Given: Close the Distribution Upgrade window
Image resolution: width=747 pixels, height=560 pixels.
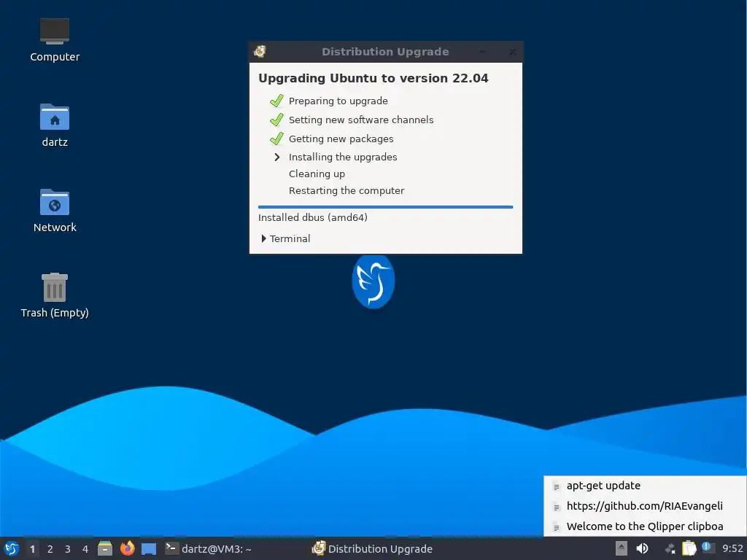Looking at the screenshot, I should 512,52.
